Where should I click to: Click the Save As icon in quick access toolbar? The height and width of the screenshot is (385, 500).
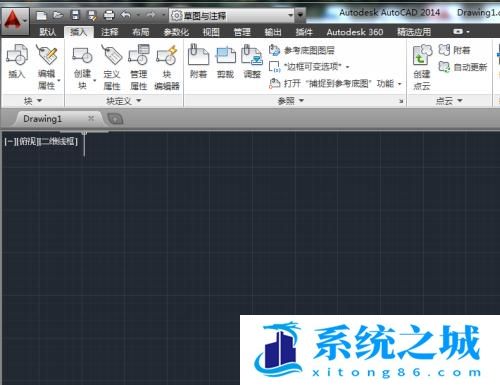[x=92, y=15]
